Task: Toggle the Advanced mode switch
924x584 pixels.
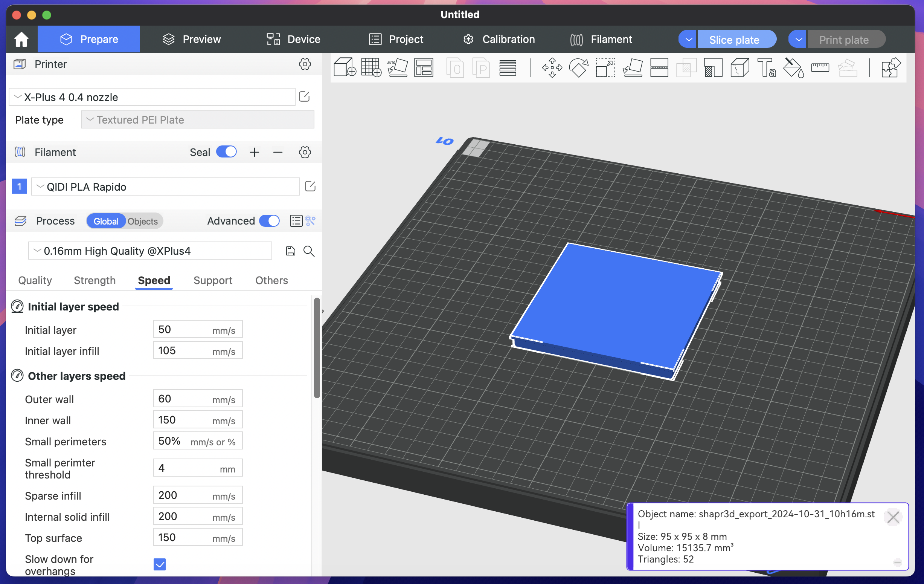Action: [x=269, y=221]
